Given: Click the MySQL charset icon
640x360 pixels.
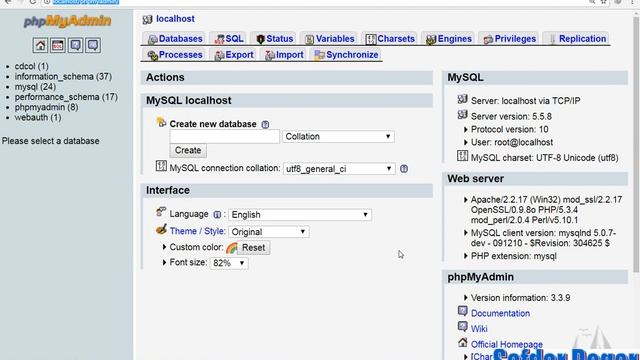Looking at the screenshot, I should [x=462, y=156].
